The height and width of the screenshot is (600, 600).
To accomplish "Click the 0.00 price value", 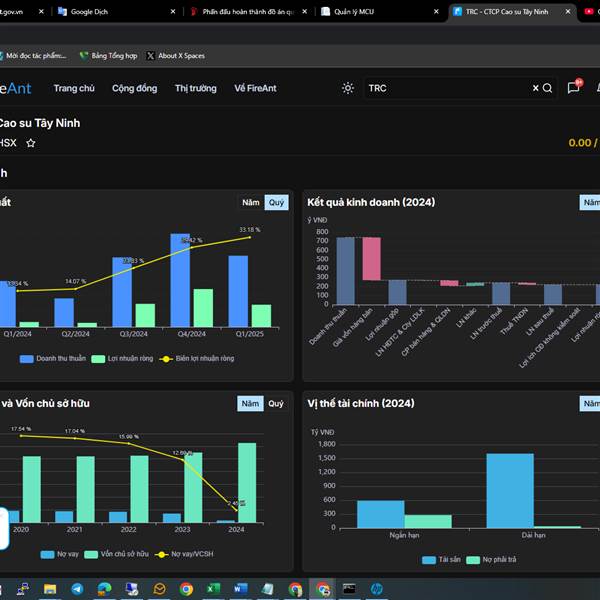I will coord(580,143).
